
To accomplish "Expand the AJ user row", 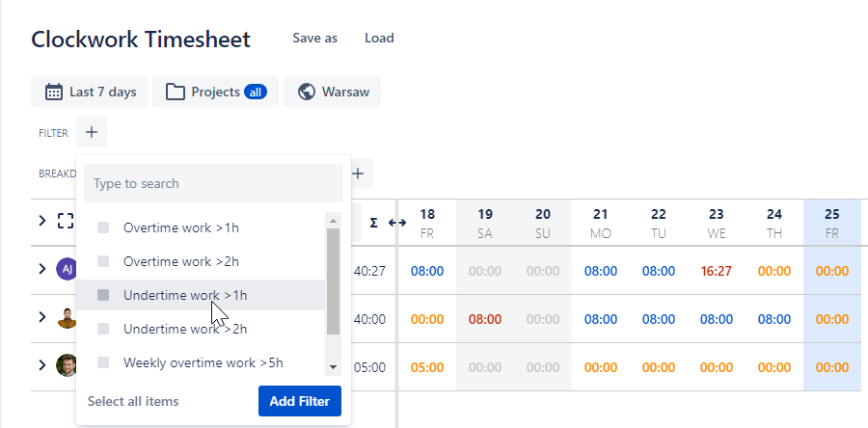I will tap(41, 269).
